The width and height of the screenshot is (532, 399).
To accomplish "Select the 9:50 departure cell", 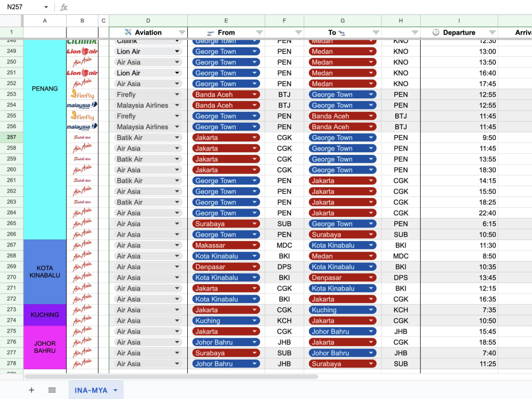I will 459,138.
